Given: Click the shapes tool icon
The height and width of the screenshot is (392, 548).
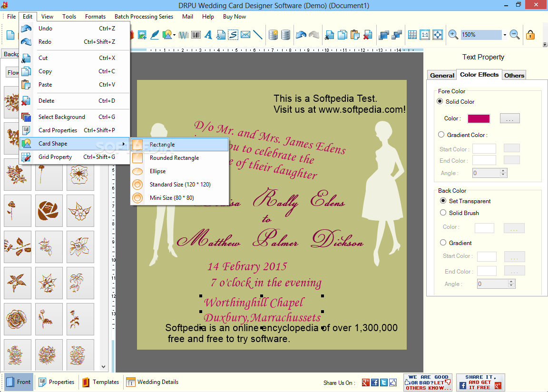Looking at the screenshot, I should point(167,35).
